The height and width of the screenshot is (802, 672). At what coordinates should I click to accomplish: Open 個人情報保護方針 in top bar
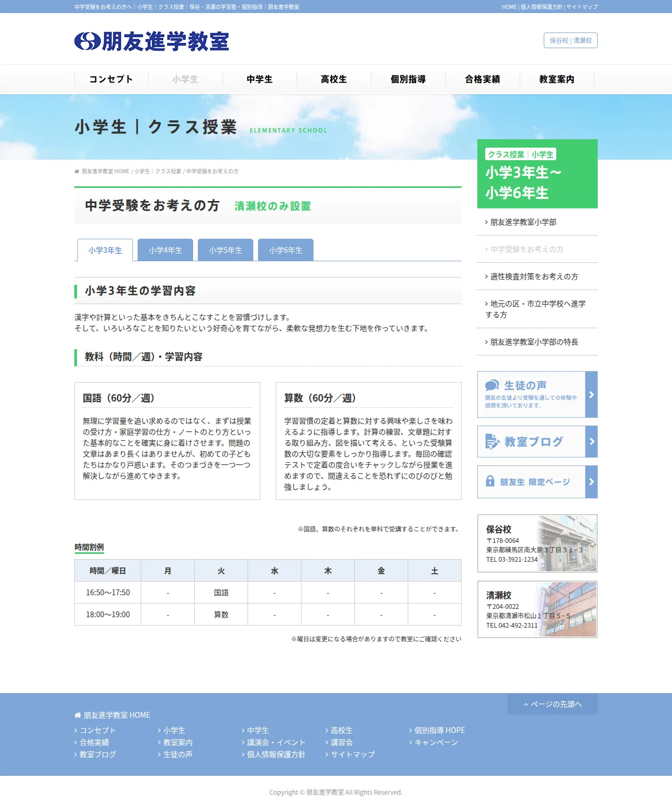pos(541,7)
